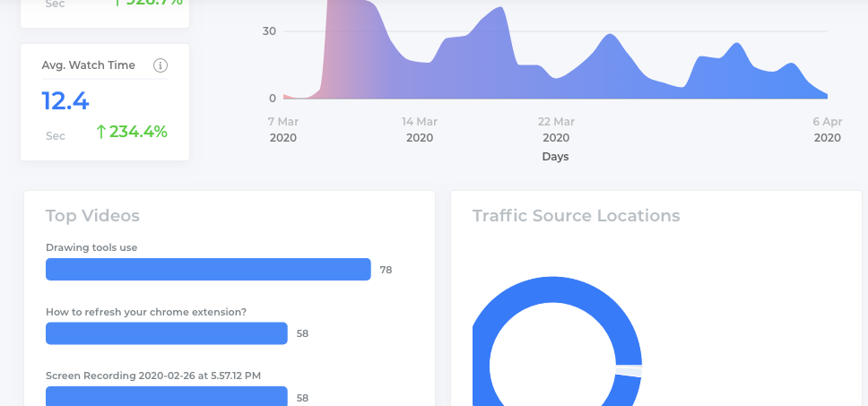Viewport: 868px width, 406px height.
Task: Click the 14 Mar 2020 axis label
Action: (420, 129)
